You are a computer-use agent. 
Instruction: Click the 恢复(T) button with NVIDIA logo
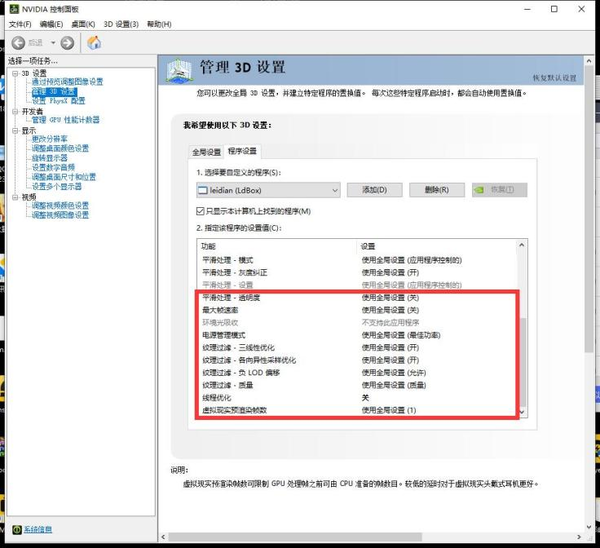(499, 190)
